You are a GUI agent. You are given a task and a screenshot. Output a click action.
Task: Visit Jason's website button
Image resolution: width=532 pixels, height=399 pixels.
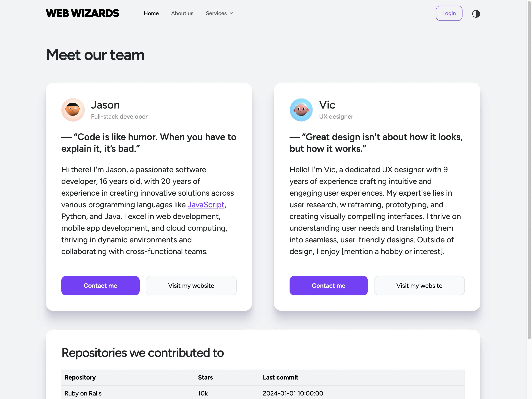tap(191, 285)
